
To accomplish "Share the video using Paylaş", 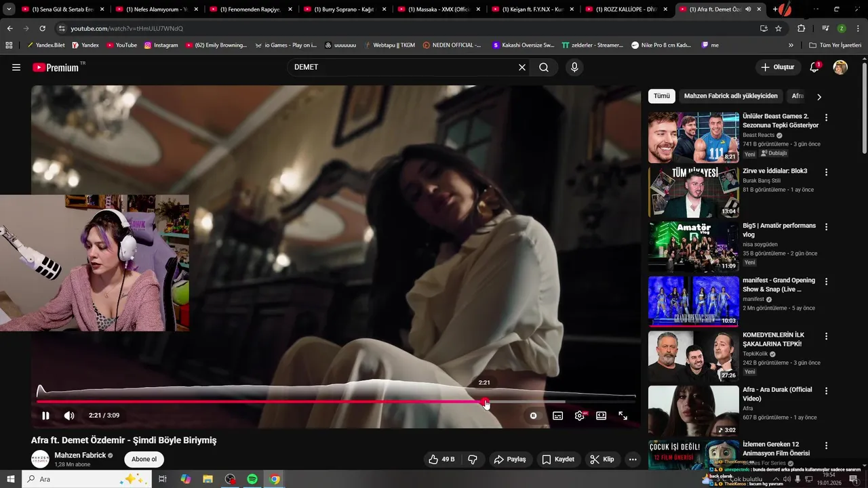I will coord(510,459).
